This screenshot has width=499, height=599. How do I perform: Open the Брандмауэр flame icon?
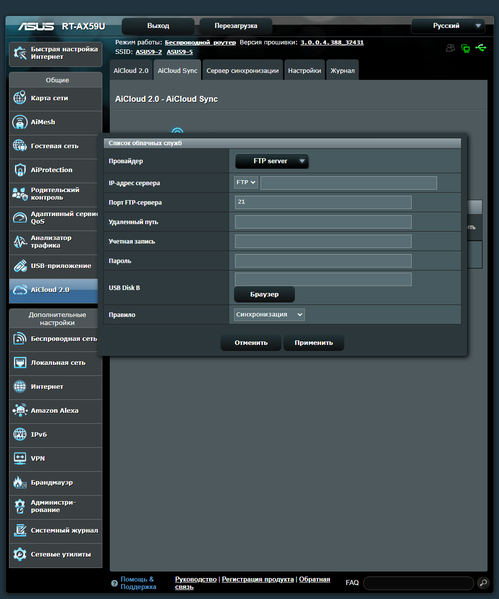point(20,482)
